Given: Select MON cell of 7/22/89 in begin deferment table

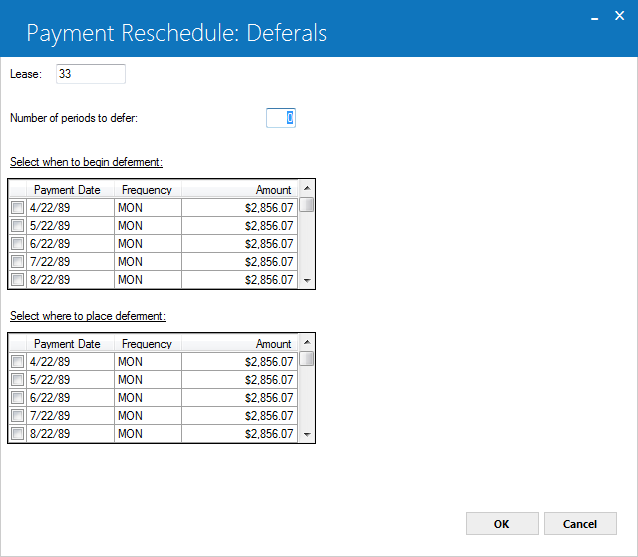Looking at the screenshot, I should coord(148,261).
